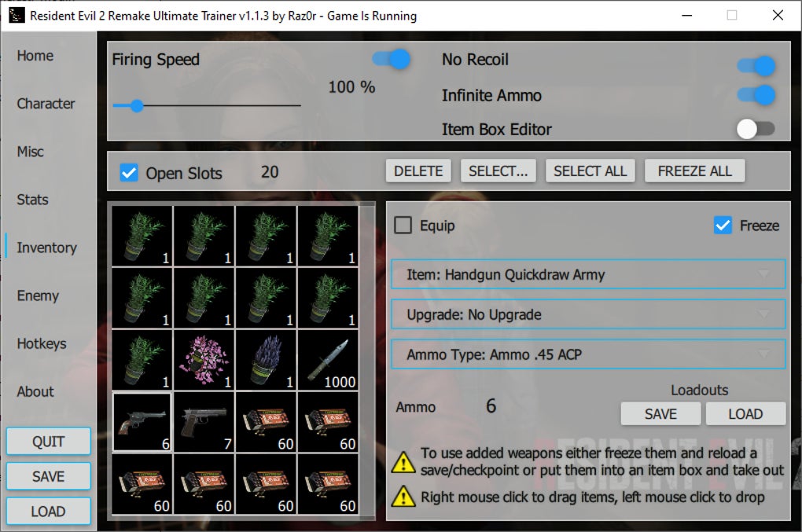Minimize the trainer window
This screenshot has height=532, width=802.
(x=687, y=16)
